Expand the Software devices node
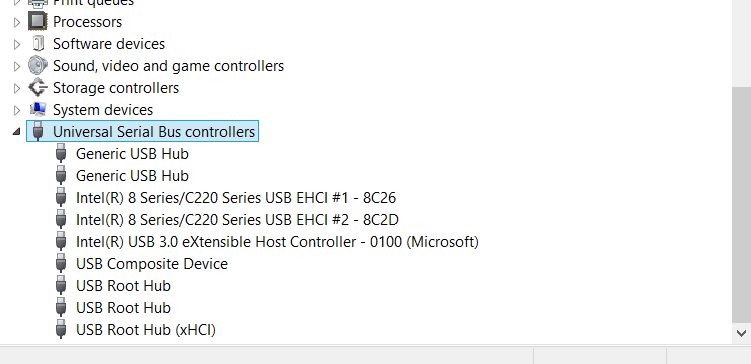The width and height of the screenshot is (751, 364). click(x=17, y=44)
